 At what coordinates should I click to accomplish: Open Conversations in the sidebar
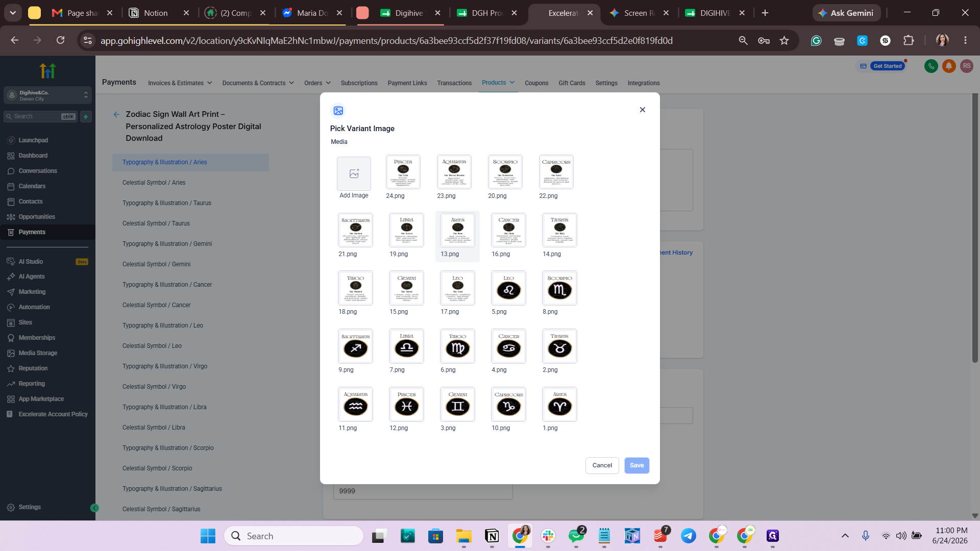pos(37,171)
